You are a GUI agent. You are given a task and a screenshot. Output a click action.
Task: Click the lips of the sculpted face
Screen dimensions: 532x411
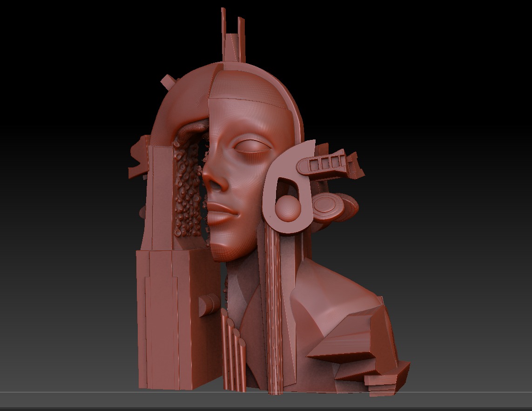223,213
